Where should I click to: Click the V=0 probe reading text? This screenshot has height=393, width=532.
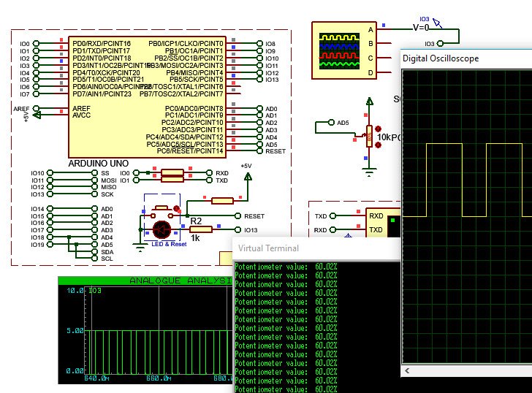(x=421, y=28)
